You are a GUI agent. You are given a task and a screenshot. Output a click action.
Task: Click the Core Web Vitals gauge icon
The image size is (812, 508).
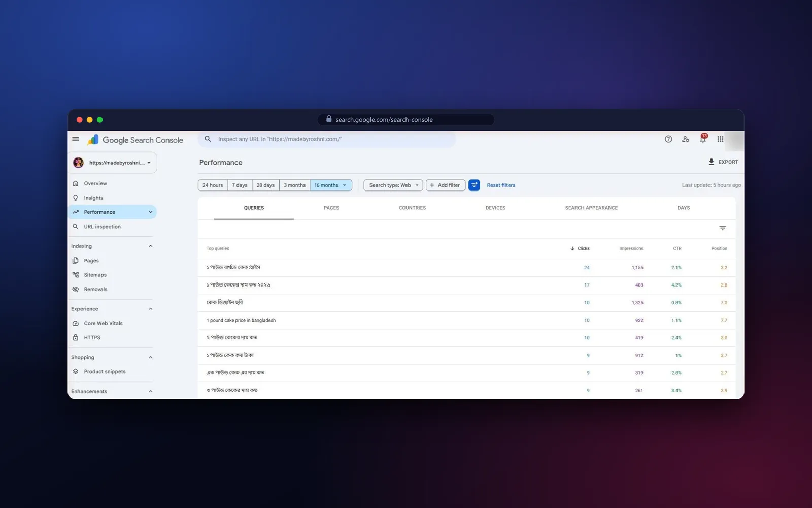76,323
